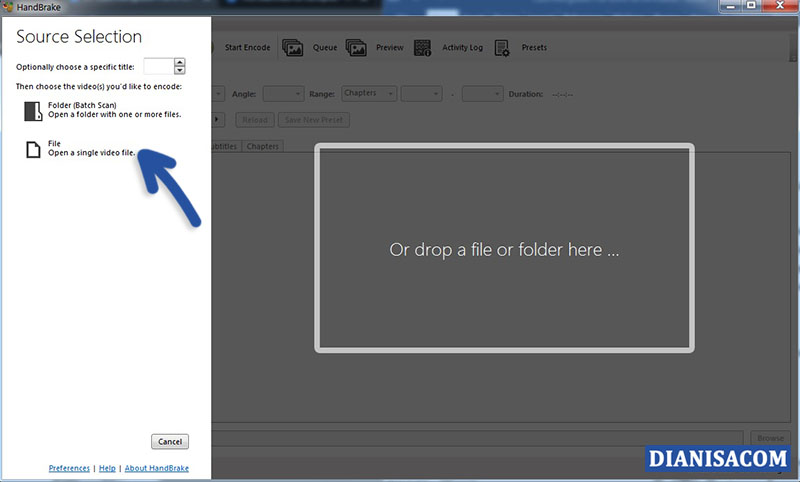Open the About HandBrake link
Screen dimensions: 800x482
click(157, 468)
